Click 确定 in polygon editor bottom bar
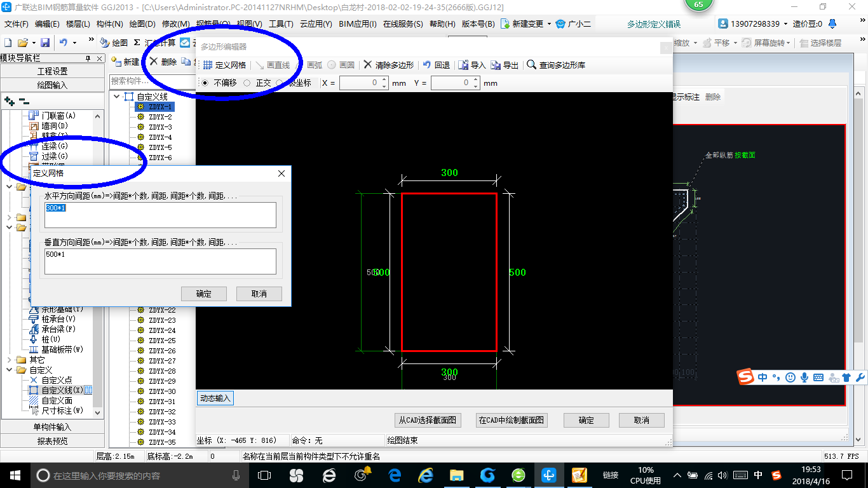 586,420
